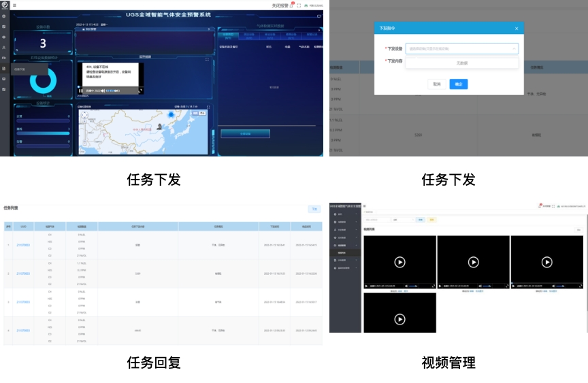The image size is (588, 383).
Task: Click the cyan donut chart of online devices
Action: (43, 80)
